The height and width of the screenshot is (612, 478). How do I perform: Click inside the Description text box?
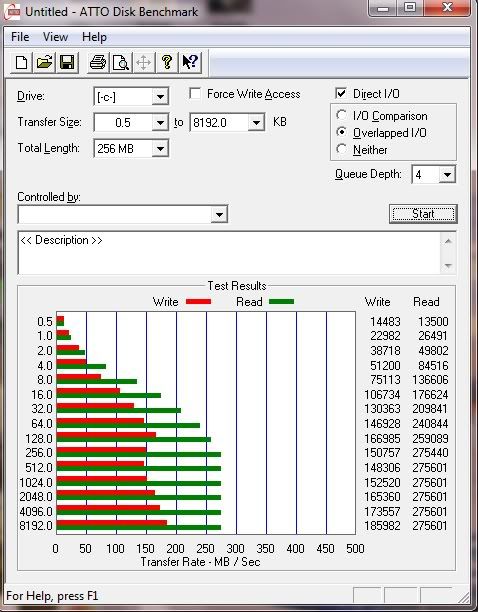click(x=229, y=253)
